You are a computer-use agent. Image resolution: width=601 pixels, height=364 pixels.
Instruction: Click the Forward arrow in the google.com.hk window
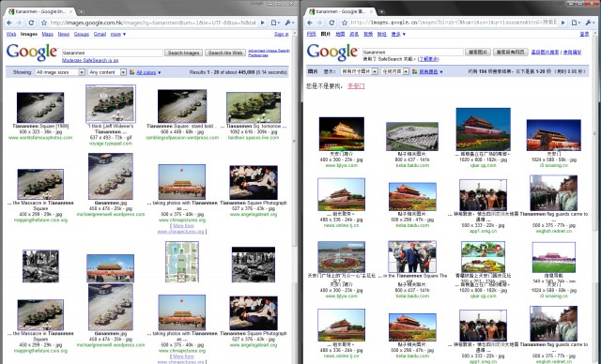pyautogui.click(x=19, y=23)
